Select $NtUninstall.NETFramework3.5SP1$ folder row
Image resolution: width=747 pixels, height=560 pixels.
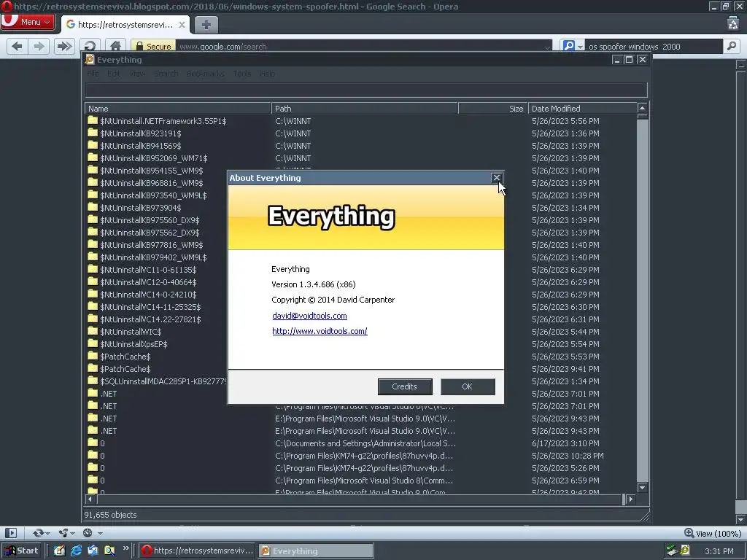[x=361, y=121]
